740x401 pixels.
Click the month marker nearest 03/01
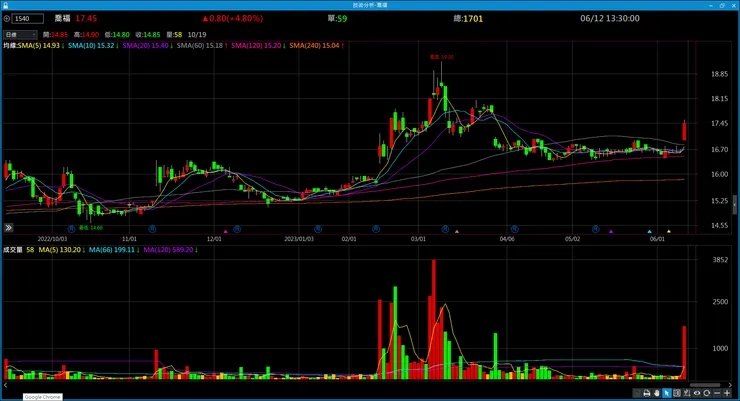(445, 229)
